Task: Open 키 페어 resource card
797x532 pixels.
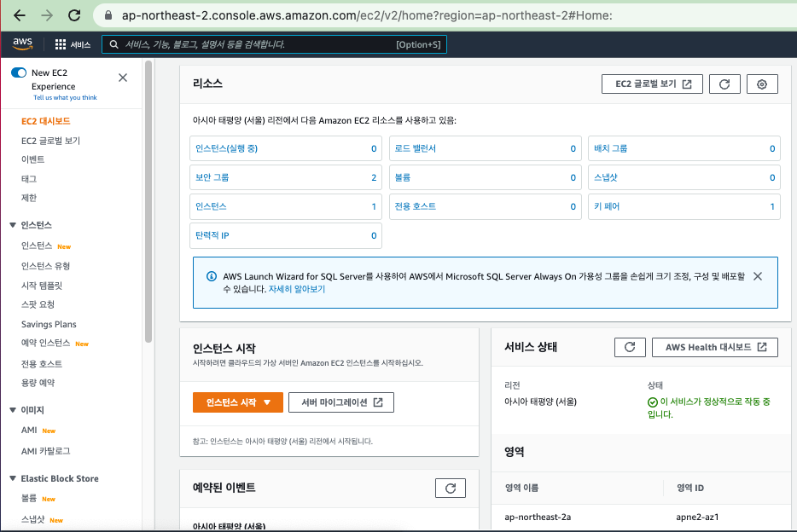Action: tap(684, 206)
